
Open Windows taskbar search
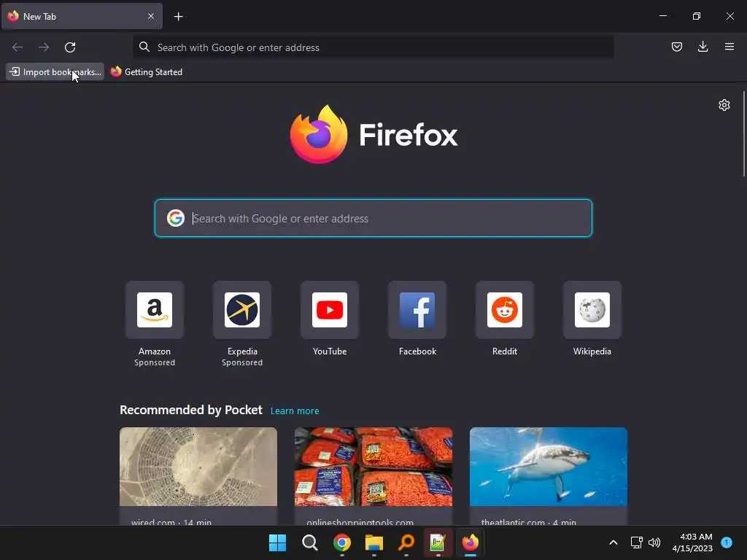pyautogui.click(x=309, y=542)
